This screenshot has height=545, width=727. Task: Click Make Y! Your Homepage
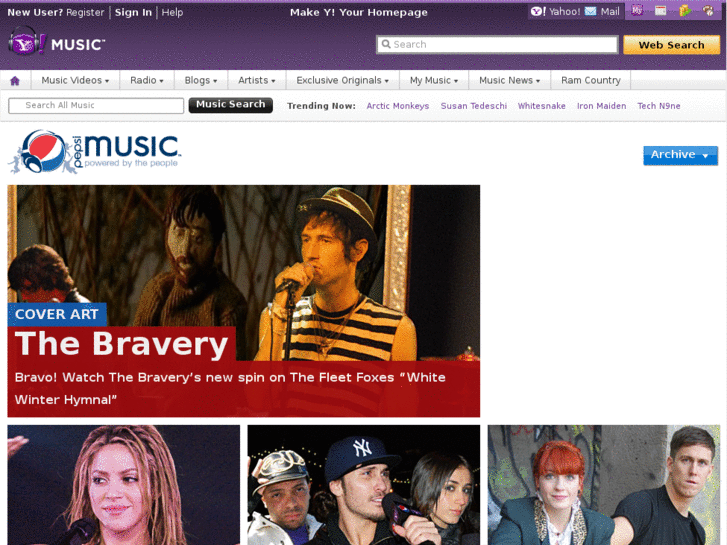358,13
